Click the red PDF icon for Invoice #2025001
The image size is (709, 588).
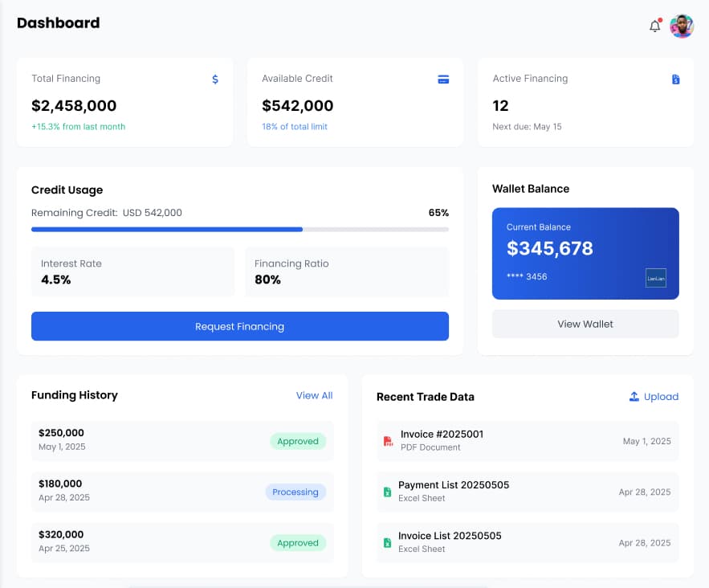[388, 441]
